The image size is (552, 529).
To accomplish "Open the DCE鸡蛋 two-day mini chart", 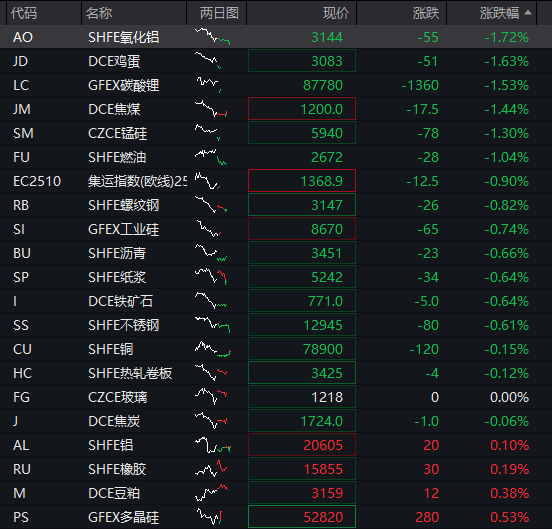I will click(x=208, y=61).
